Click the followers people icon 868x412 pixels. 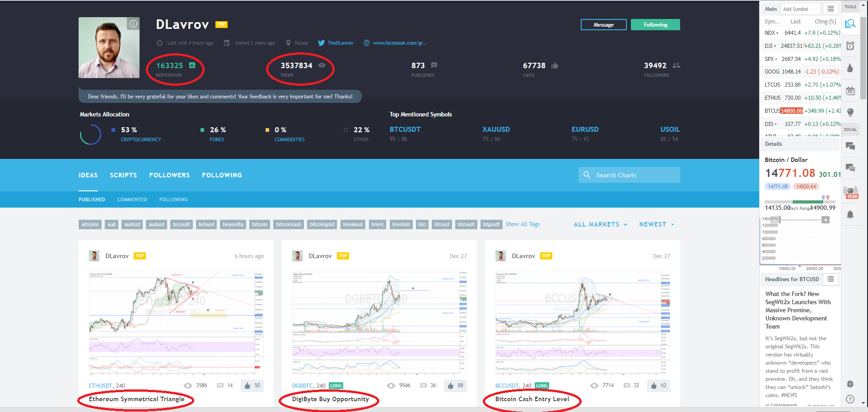coord(676,65)
